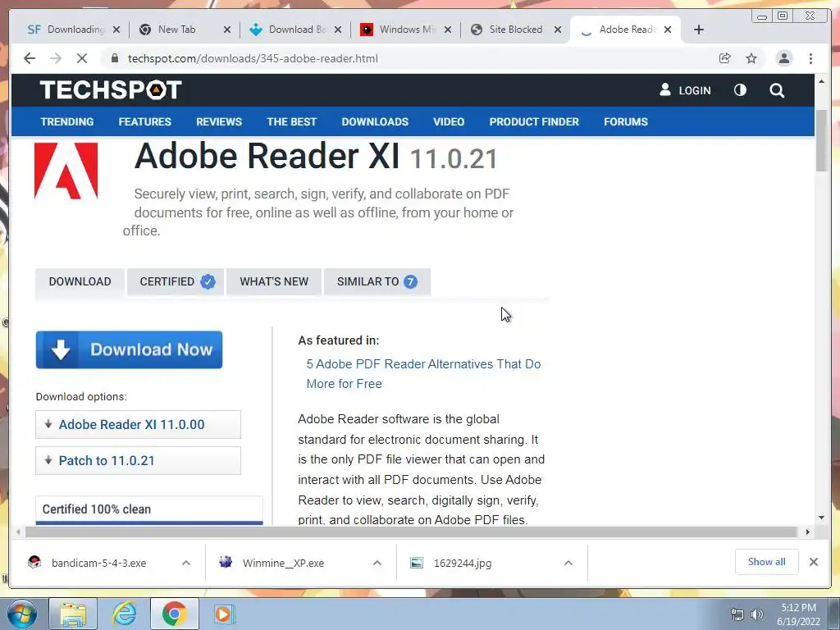Click the blue Download Now button

tap(129, 349)
